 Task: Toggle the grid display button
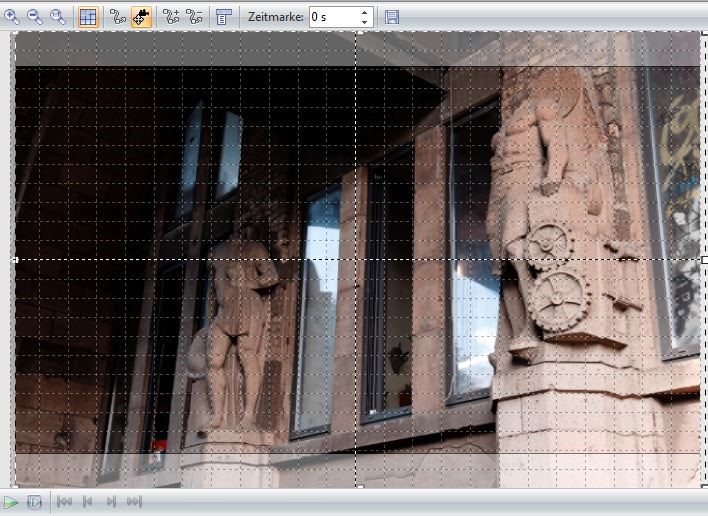(x=88, y=17)
